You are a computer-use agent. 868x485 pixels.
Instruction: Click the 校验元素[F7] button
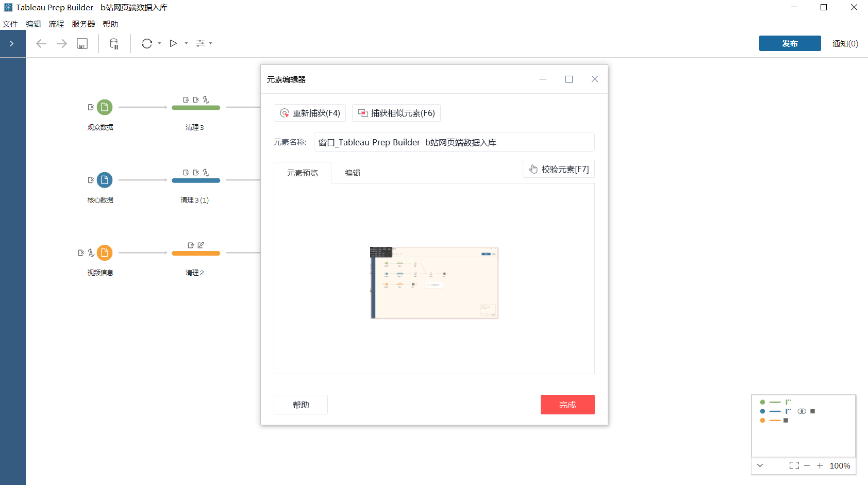coord(559,169)
